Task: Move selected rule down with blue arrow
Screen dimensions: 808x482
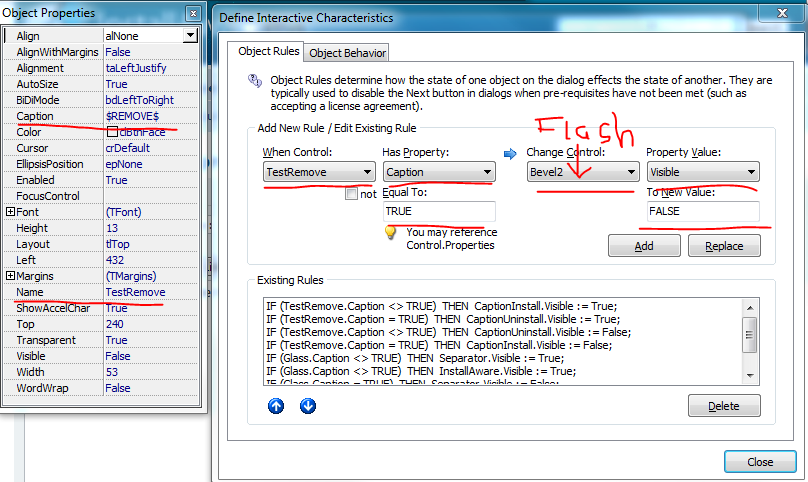Action: tap(308, 406)
